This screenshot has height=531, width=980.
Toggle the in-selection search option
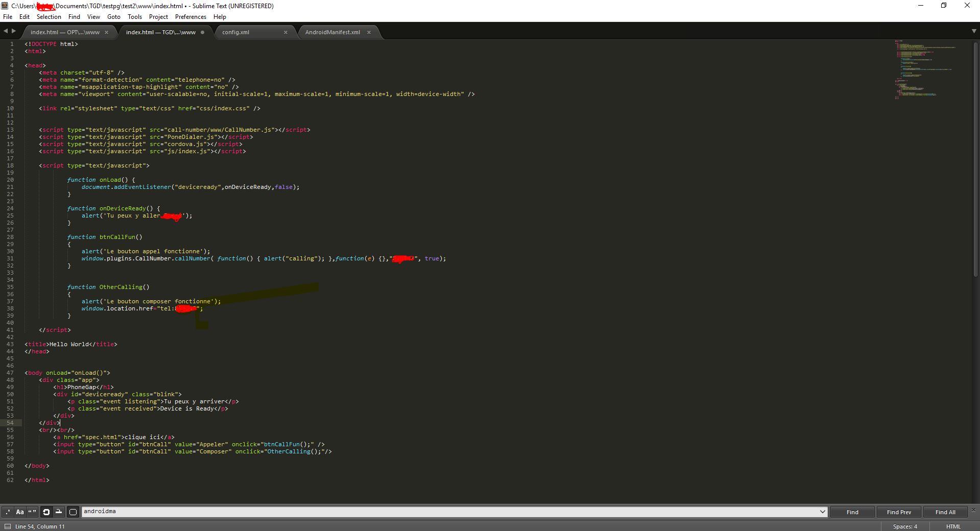(x=59, y=512)
